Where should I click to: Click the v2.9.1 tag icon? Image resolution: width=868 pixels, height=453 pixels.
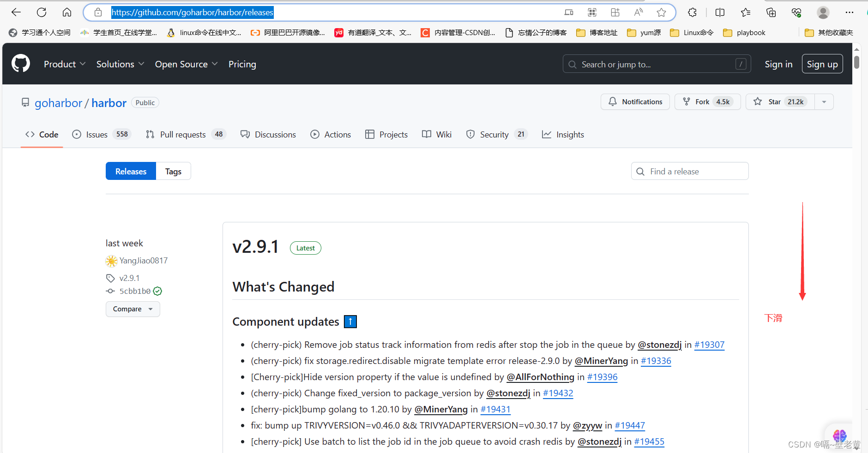110,278
